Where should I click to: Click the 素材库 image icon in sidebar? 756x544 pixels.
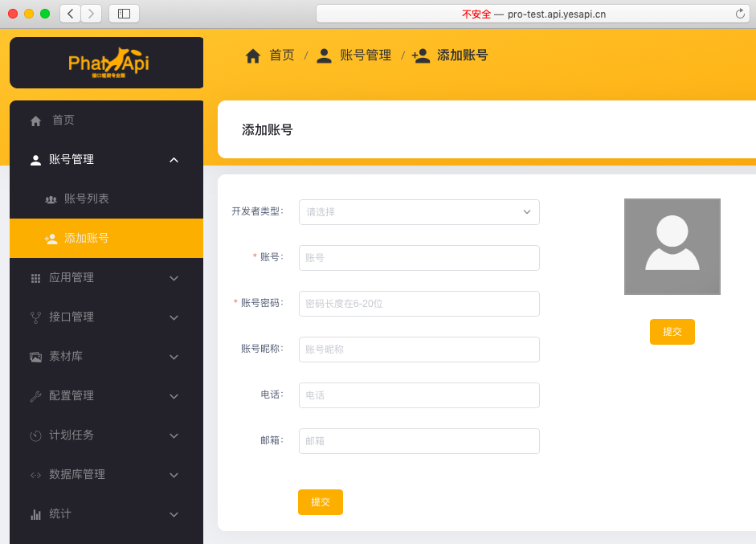(35, 357)
